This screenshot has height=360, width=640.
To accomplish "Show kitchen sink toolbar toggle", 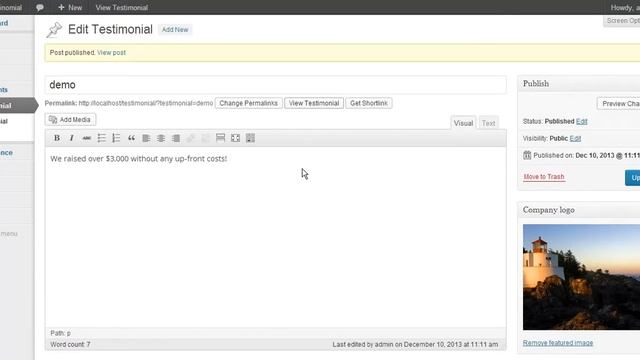I will pos(250,138).
